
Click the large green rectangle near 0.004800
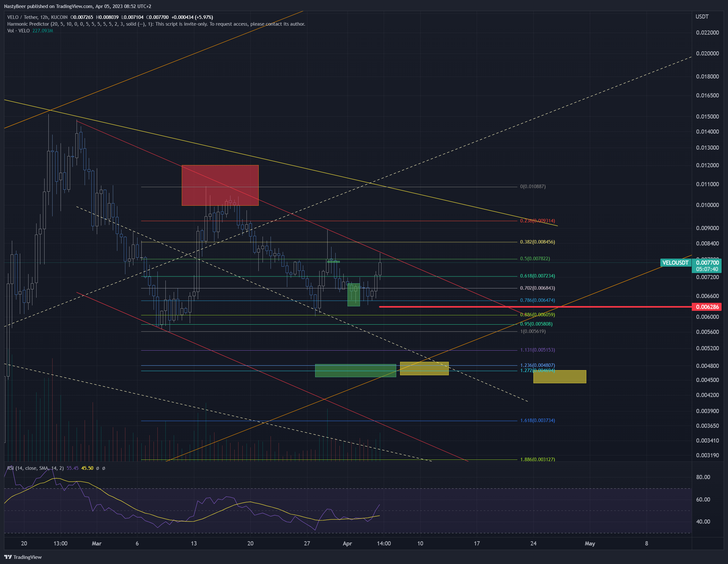click(x=355, y=371)
